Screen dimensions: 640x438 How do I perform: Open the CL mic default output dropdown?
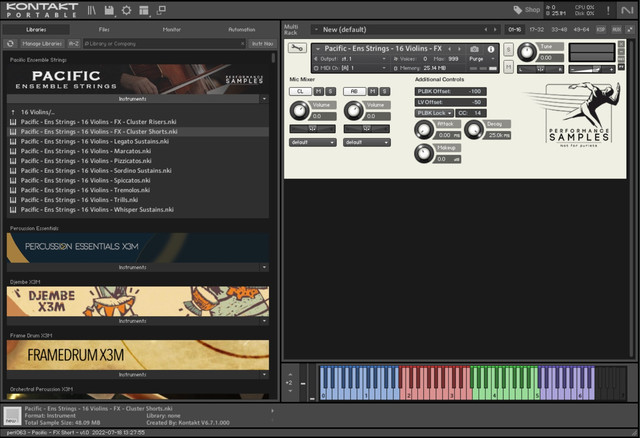[313, 142]
